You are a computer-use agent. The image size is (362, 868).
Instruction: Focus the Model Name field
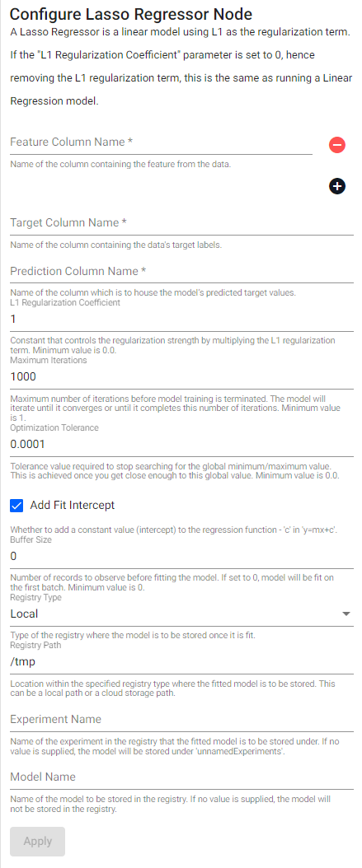[182, 777]
